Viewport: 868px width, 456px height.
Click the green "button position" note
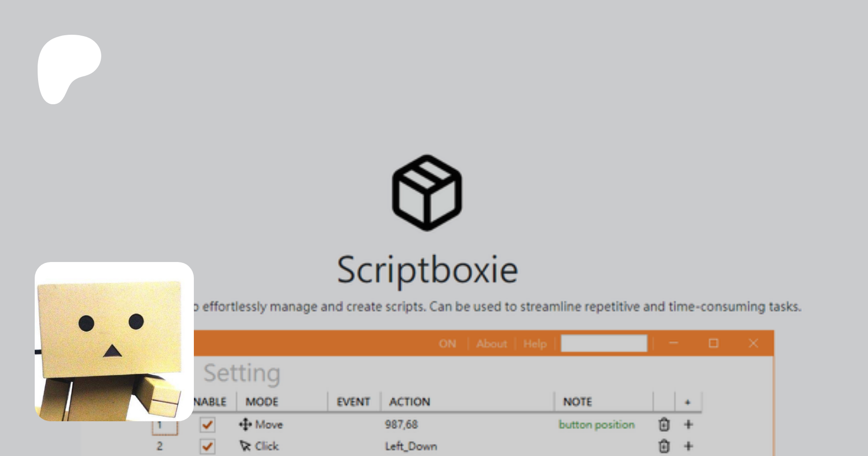597,425
